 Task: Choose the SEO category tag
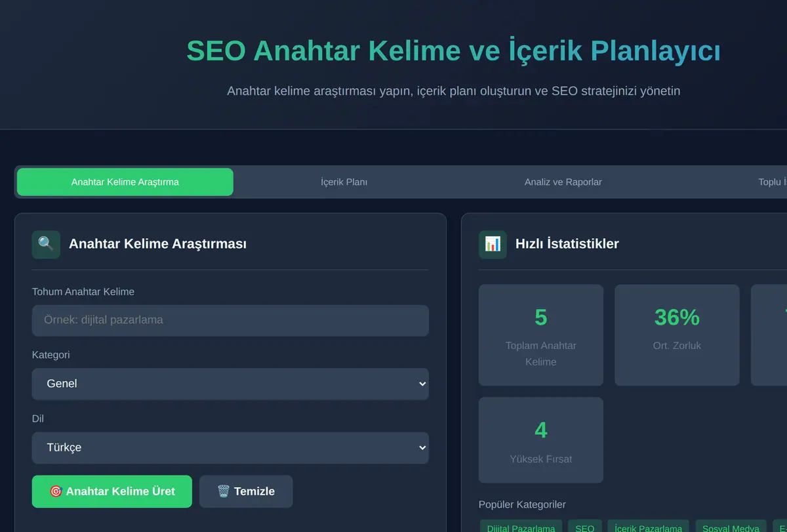(584, 527)
